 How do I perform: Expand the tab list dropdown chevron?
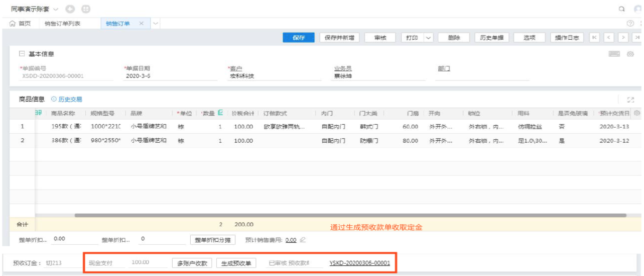coord(155,24)
